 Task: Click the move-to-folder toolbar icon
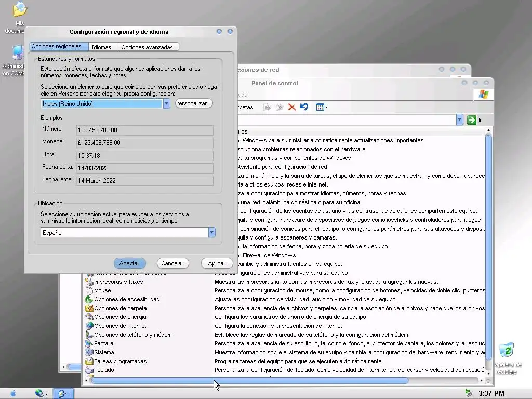pyautogui.click(x=267, y=107)
